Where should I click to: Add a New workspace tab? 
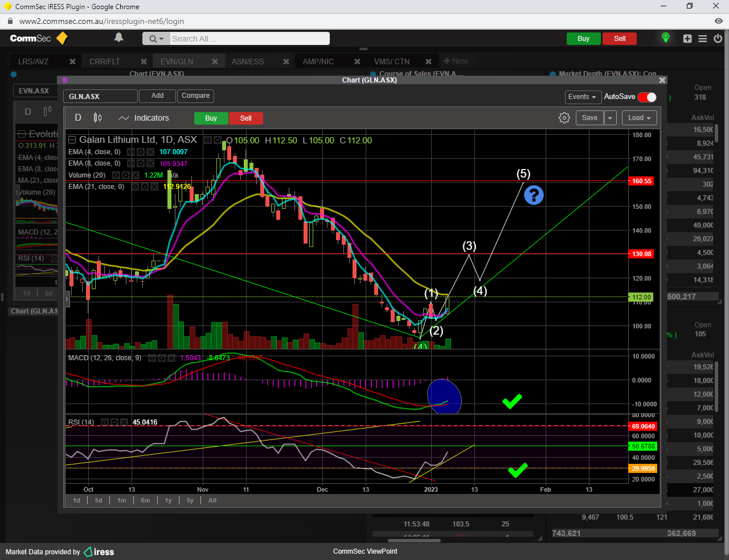point(456,61)
